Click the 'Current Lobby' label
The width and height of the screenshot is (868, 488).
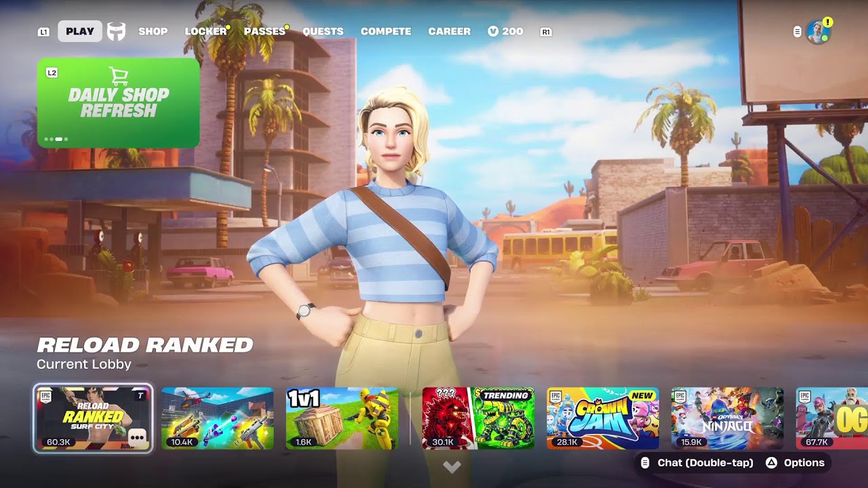[x=84, y=365]
